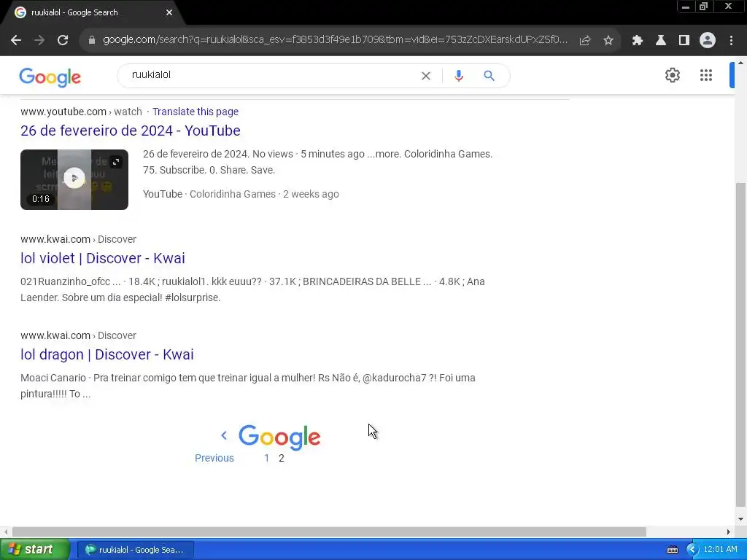
Task: Open 'lol dragon | Discover - Kwai' result
Action: 107,354
